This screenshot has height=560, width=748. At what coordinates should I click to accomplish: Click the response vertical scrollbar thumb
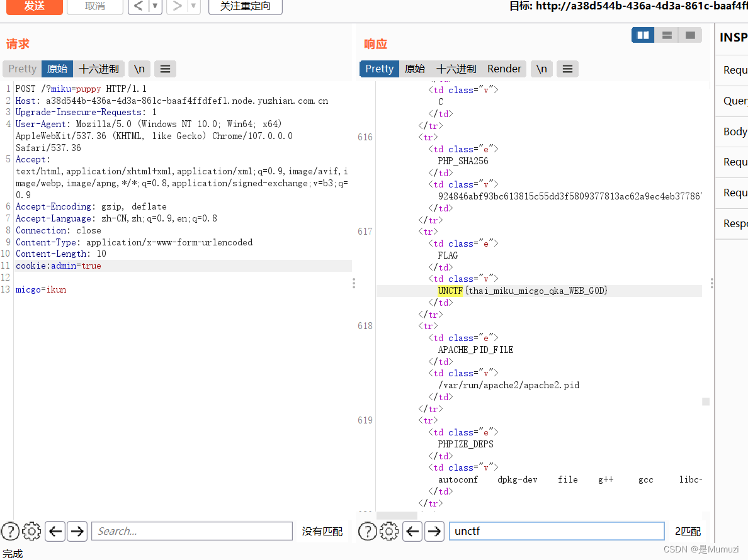706,402
